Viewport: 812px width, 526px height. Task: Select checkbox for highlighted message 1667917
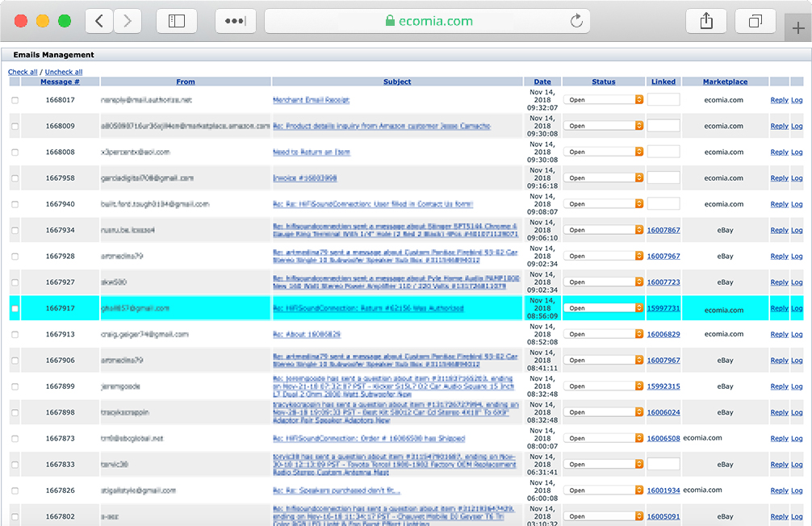click(15, 308)
